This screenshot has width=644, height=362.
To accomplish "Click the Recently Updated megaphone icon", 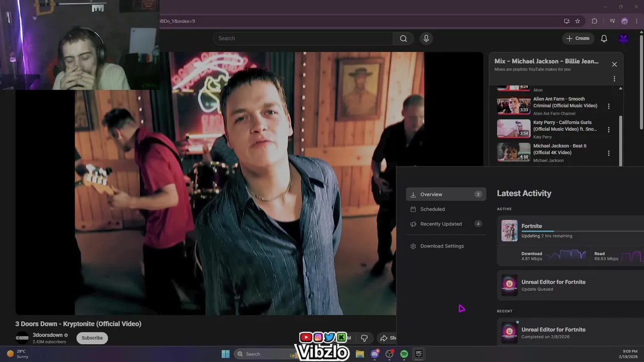I will pos(413,224).
